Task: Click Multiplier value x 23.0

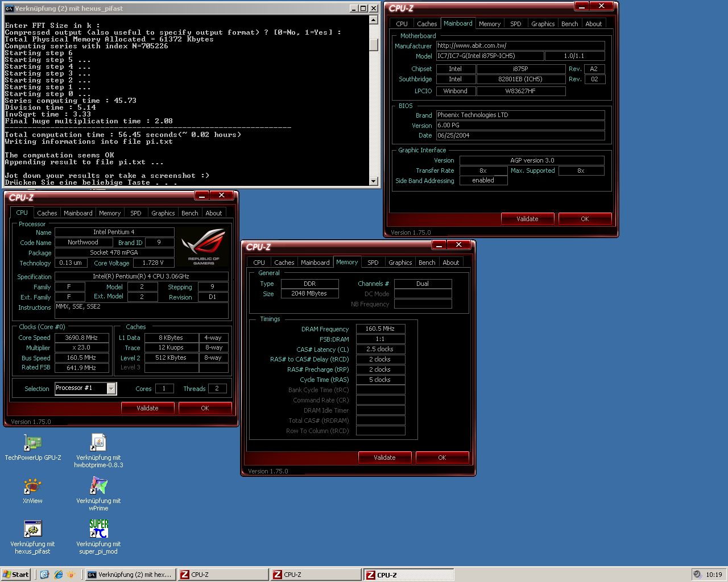Action: pyautogui.click(x=82, y=347)
